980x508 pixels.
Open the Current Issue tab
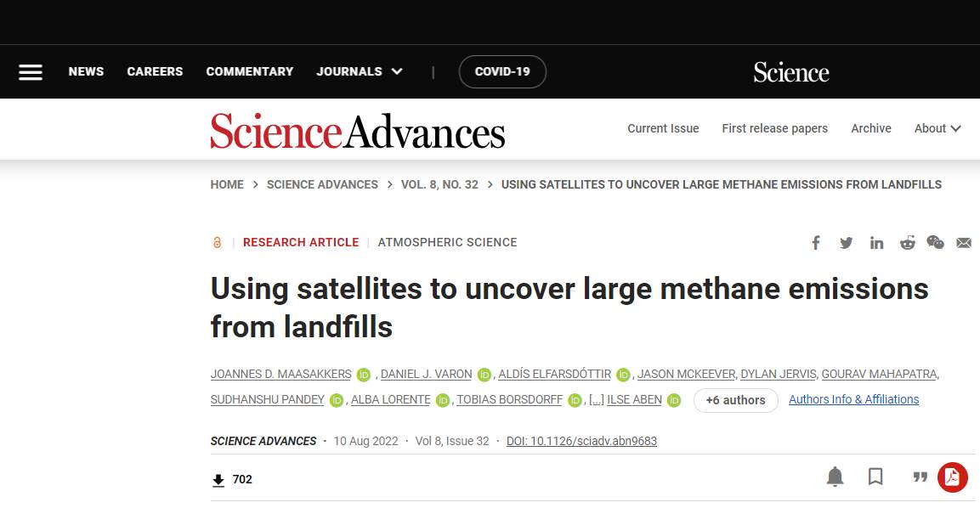click(663, 129)
